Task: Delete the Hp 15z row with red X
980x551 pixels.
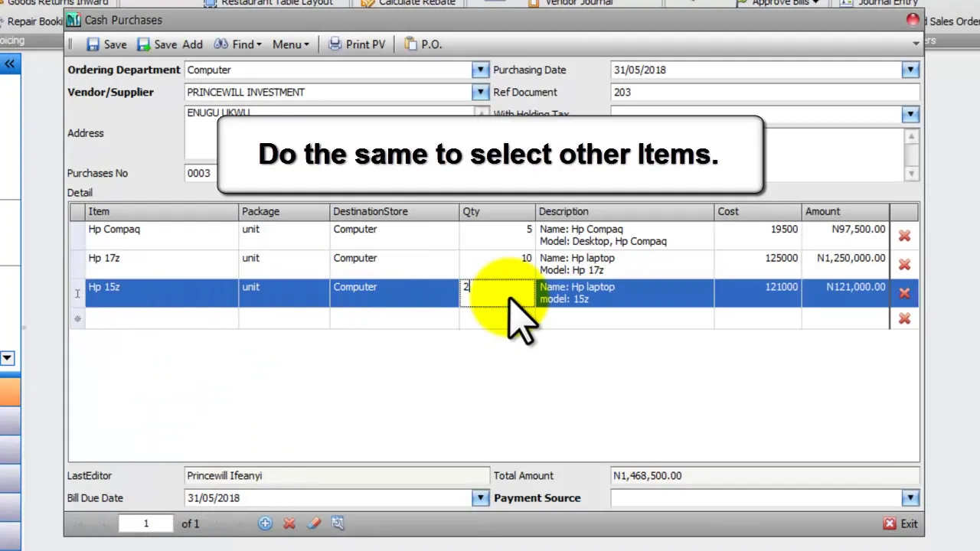Action: tap(904, 293)
